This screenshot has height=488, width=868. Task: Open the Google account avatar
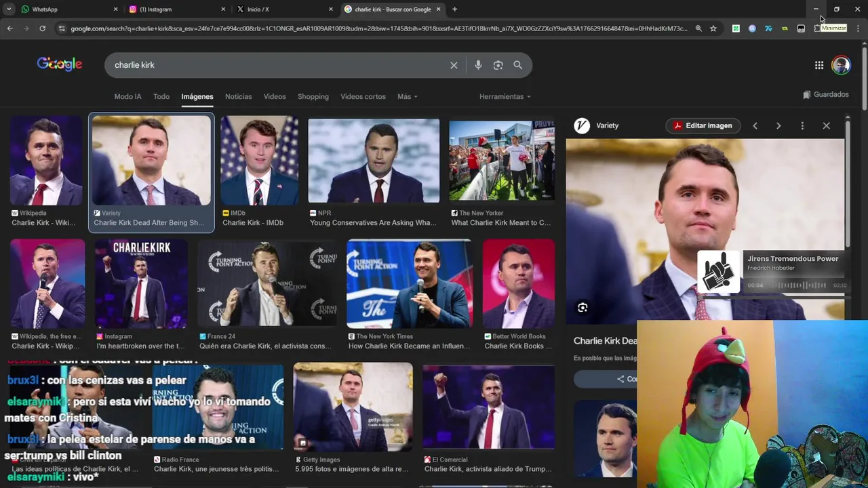pyautogui.click(x=841, y=65)
